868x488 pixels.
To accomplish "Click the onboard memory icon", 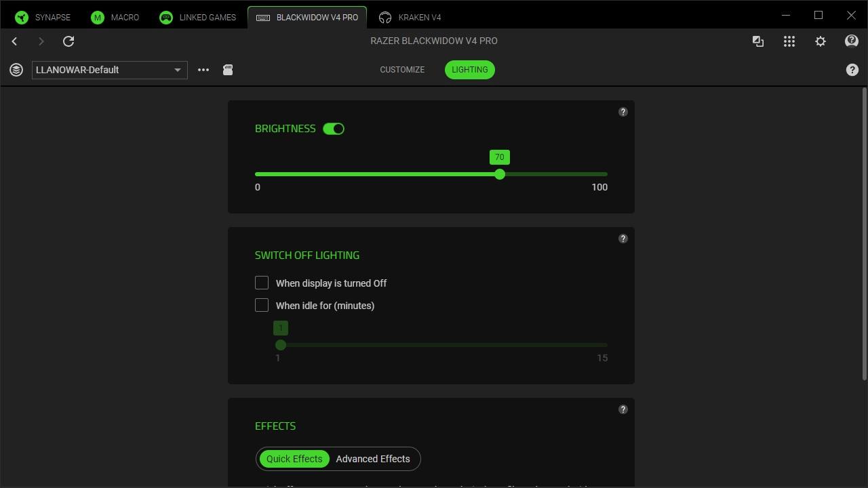I will pos(228,70).
